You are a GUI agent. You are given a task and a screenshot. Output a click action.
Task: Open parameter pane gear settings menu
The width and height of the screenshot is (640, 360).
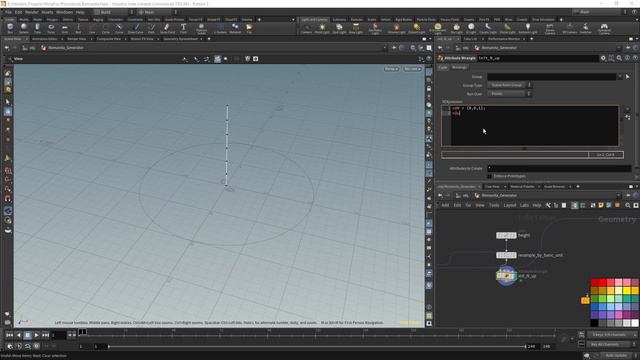[x=603, y=58]
